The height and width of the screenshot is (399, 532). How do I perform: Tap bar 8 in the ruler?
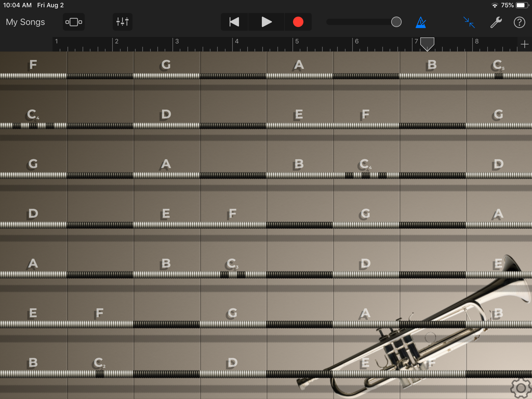click(477, 41)
